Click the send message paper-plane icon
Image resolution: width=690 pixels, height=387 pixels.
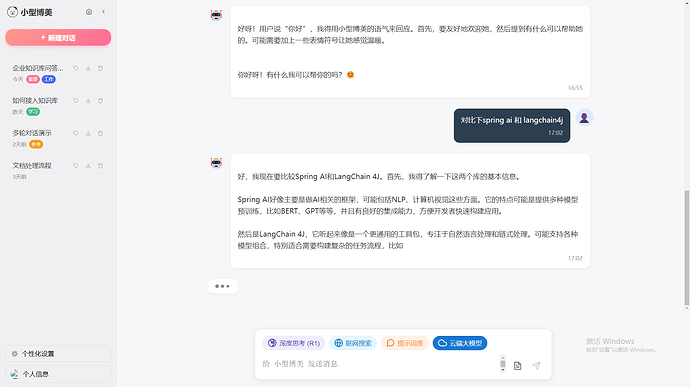(x=536, y=365)
